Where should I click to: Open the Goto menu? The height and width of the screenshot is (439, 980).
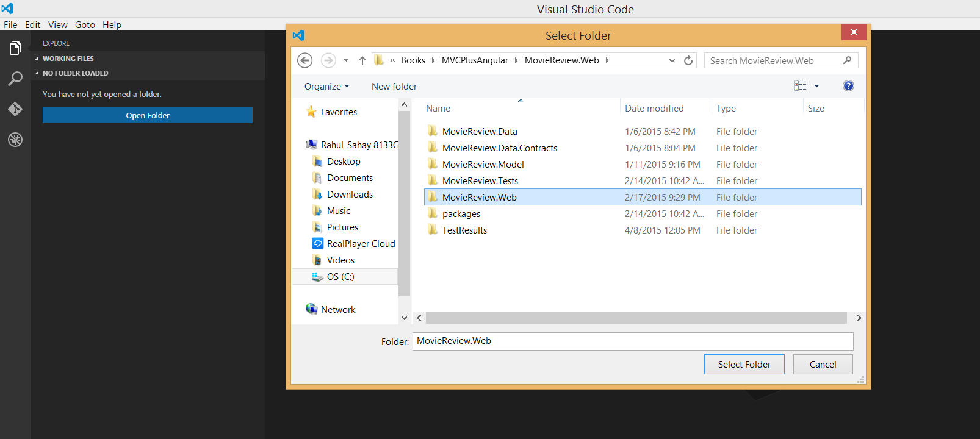click(85, 24)
